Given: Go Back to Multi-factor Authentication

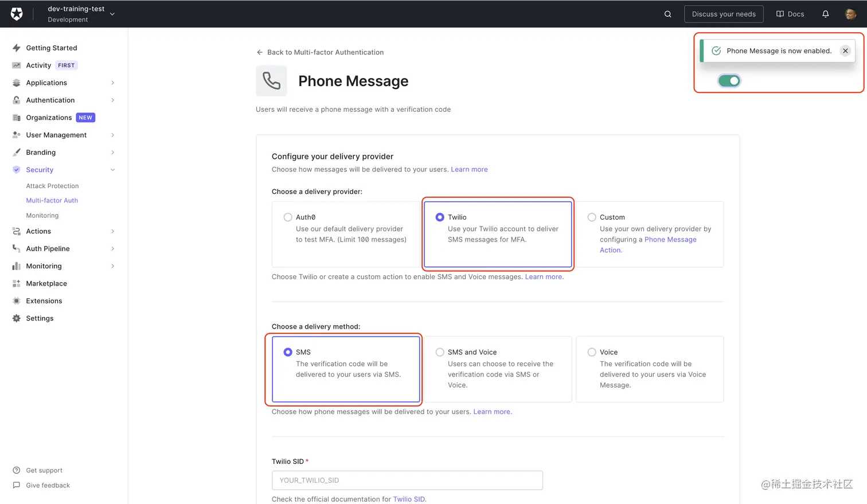Looking at the screenshot, I should 319,52.
